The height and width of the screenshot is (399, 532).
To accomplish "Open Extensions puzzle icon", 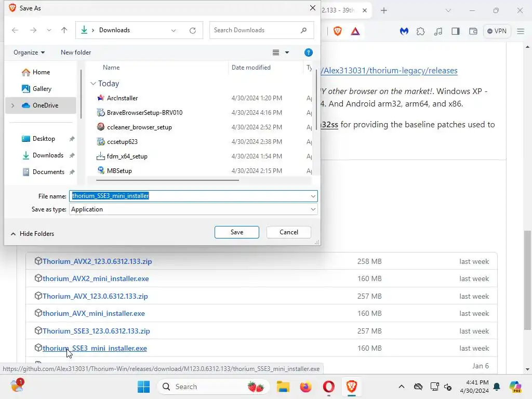I will click(421, 31).
